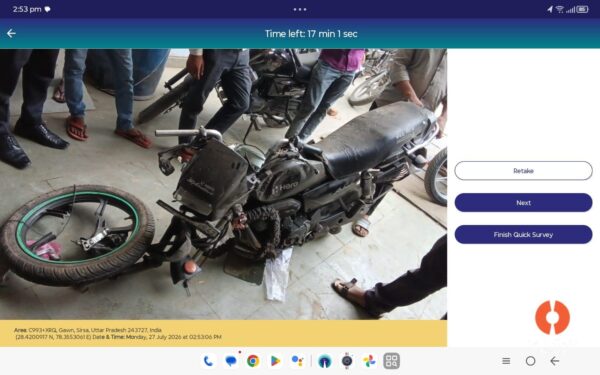The image size is (600, 375).
Task: Tap Finish Quick Survey button
Action: 523,235
